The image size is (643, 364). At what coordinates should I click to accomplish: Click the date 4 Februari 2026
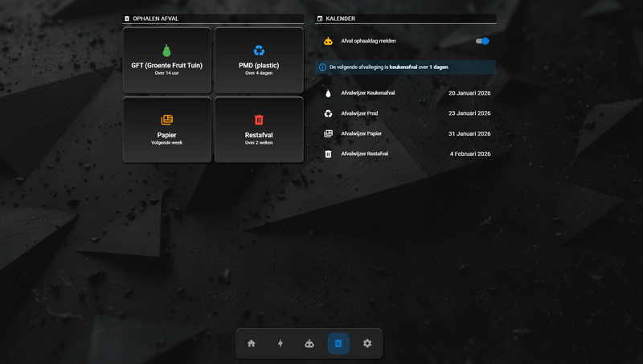(x=470, y=153)
